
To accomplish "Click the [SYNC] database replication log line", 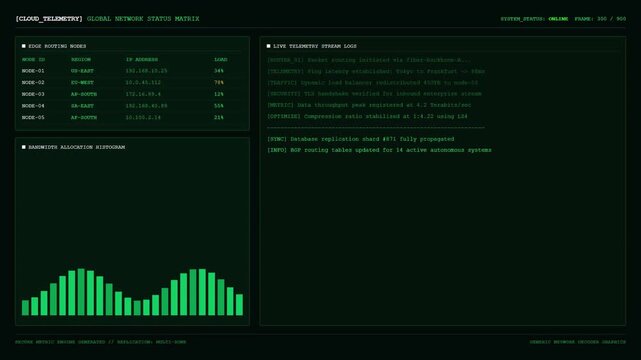I will pyautogui.click(x=361, y=139).
